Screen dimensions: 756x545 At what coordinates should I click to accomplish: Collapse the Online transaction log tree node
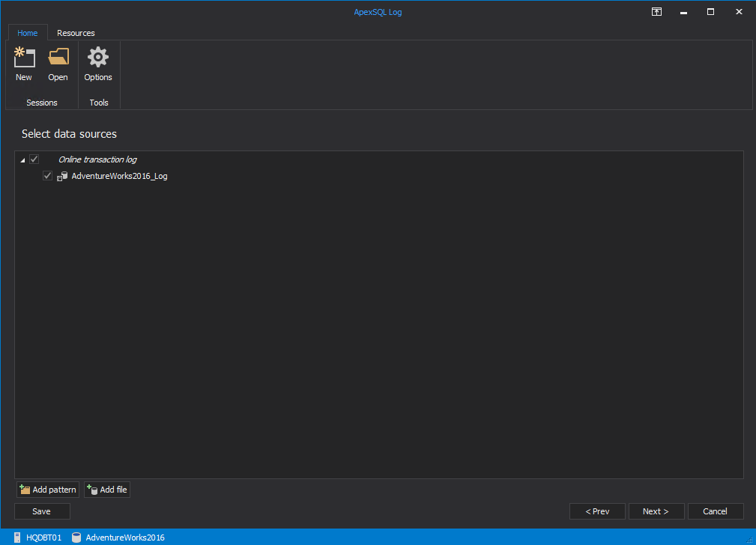[22, 160]
